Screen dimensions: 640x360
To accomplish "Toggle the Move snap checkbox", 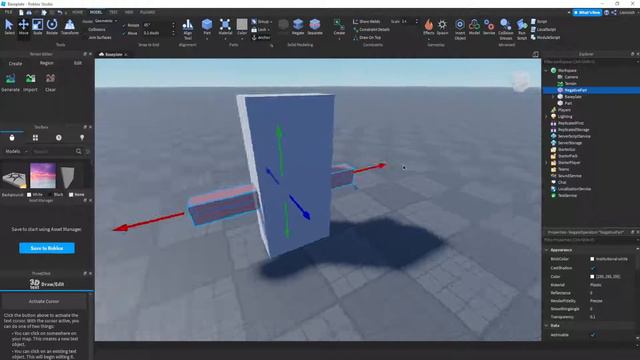I will pyautogui.click(x=124, y=33).
